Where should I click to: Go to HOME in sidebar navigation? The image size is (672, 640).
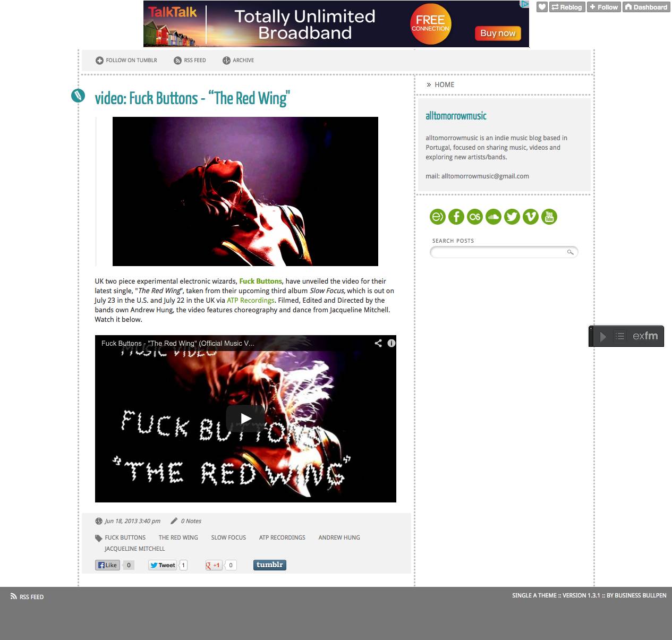[x=444, y=84]
